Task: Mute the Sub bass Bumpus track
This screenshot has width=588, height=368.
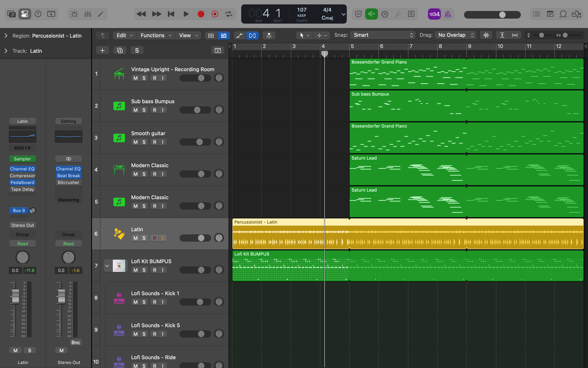Action: click(x=136, y=110)
